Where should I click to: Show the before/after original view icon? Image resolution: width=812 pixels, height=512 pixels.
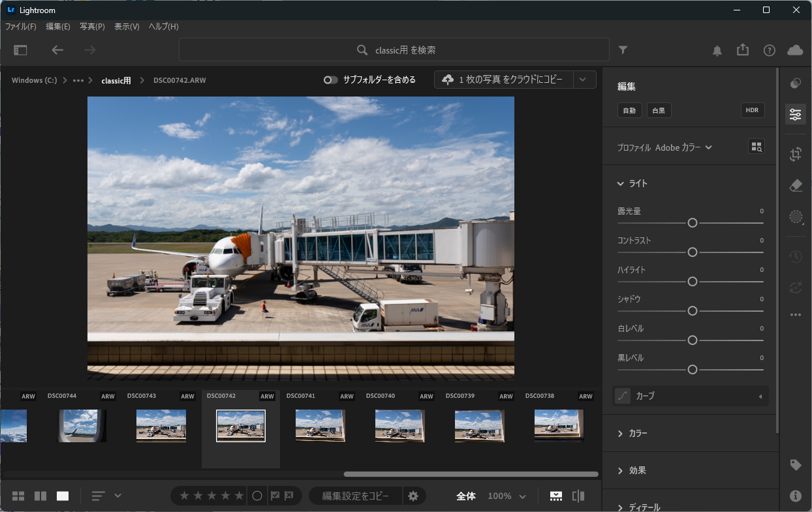click(578, 496)
